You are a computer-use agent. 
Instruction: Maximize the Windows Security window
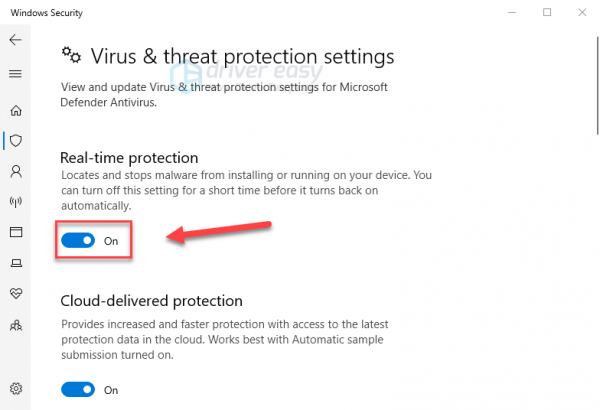[x=548, y=13]
